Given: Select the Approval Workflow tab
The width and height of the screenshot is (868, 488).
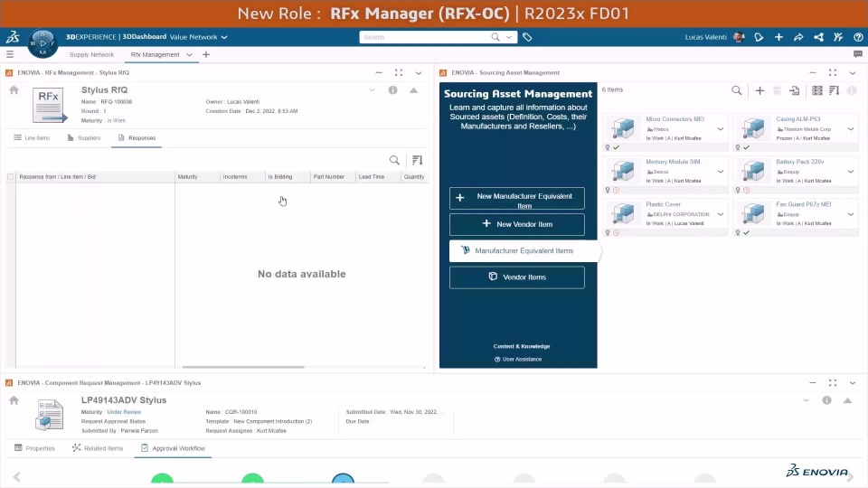Looking at the screenshot, I should (173, 448).
